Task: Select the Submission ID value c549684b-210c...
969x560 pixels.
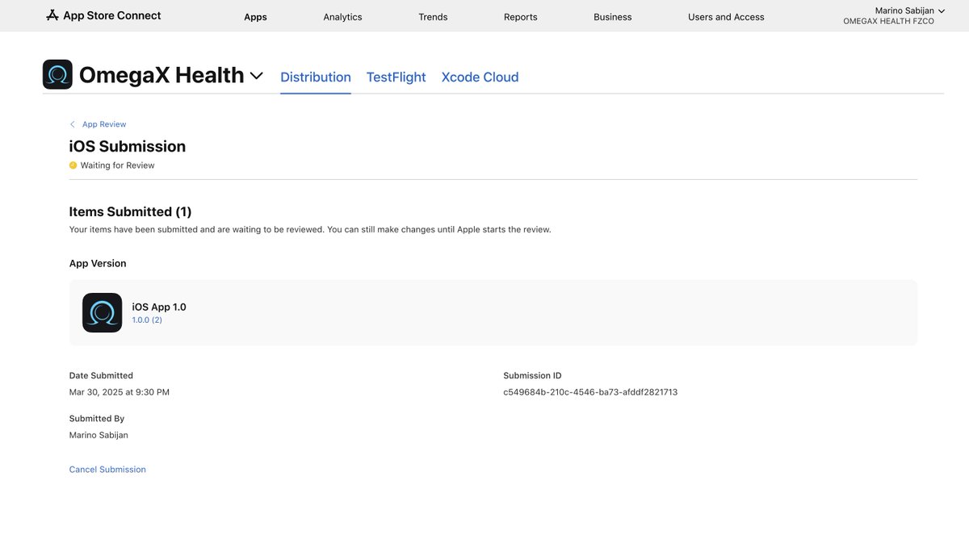Action: pos(590,392)
